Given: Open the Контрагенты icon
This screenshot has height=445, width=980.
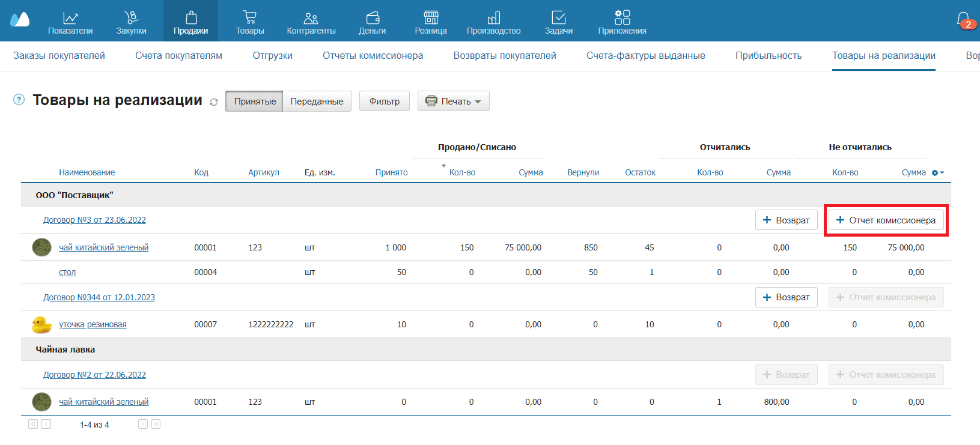Looking at the screenshot, I should pyautogui.click(x=311, y=18).
